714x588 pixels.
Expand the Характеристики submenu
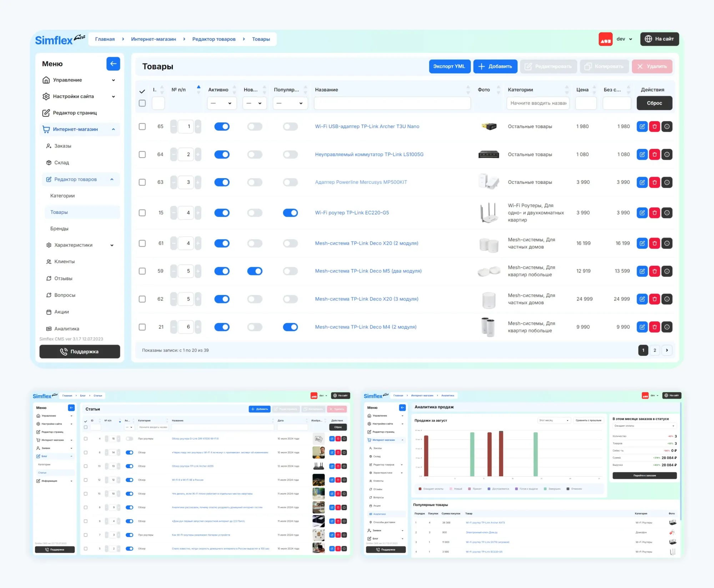click(112, 245)
